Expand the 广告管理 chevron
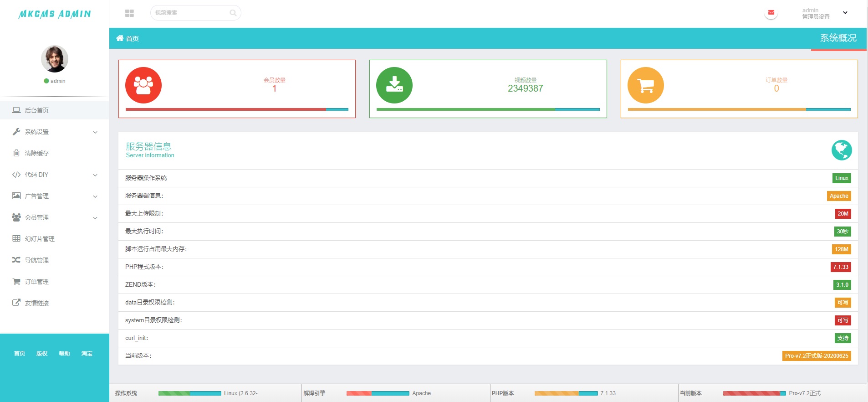Image resolution: width=868 pixels, height=402 pixels. click(x=95, y=196)
